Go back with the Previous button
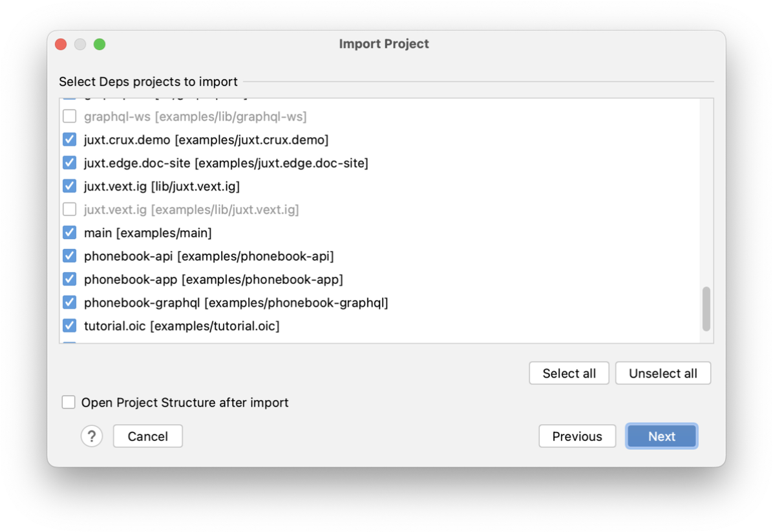 [577, 436]
